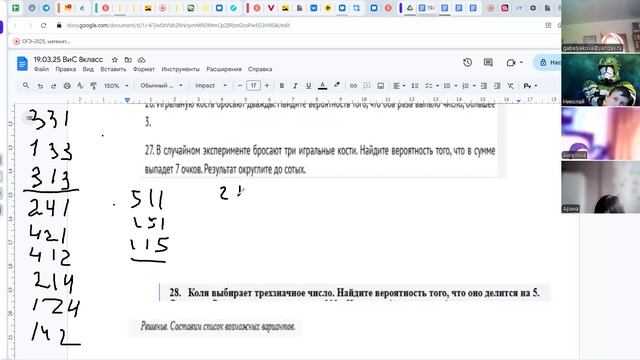Open the Google Docs home icon
Image resolution: width=640 pixels, height=360 pixels.
22,64
